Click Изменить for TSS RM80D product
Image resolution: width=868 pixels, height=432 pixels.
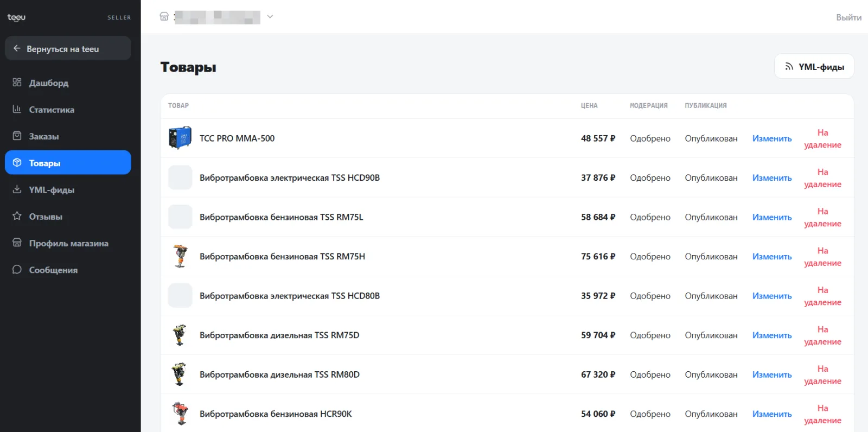pos(772,374)
